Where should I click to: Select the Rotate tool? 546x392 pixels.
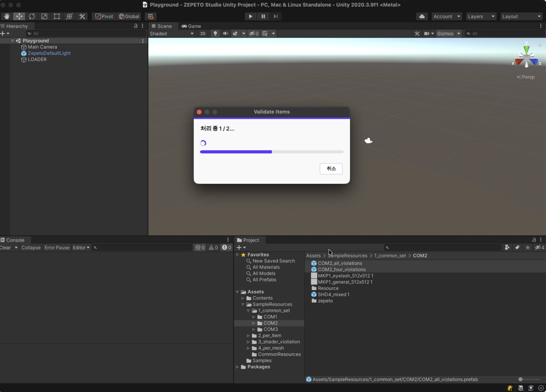click(32, 16)
